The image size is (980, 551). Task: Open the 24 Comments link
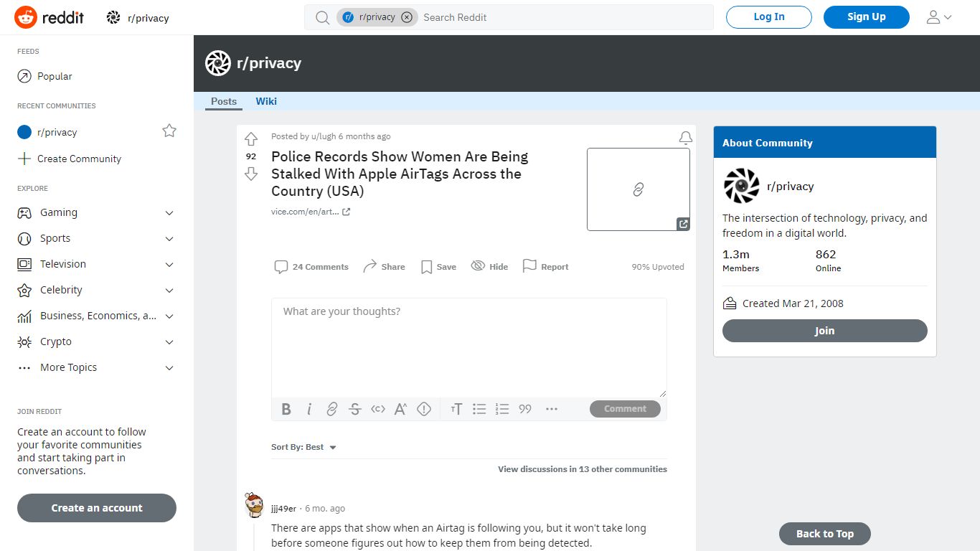coord(311,267)
